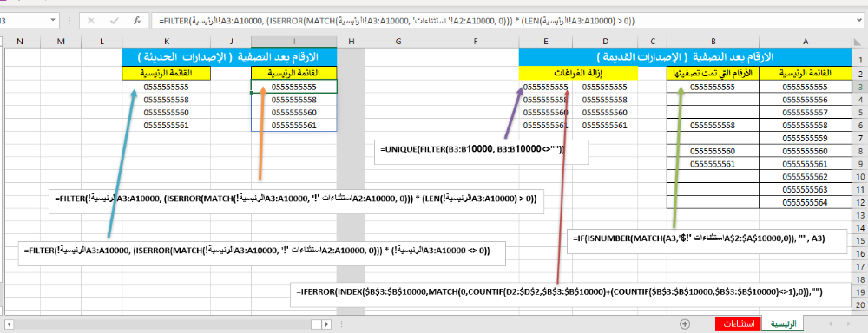Cancel the formula edit with X icon
The width and height of the screenshot is (868, 333).
point(91,21)
